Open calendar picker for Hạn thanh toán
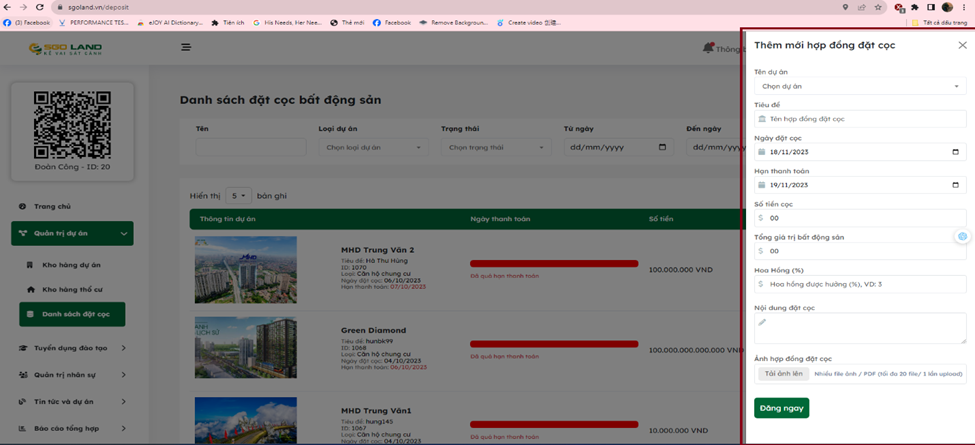 (x=955, y=185)
